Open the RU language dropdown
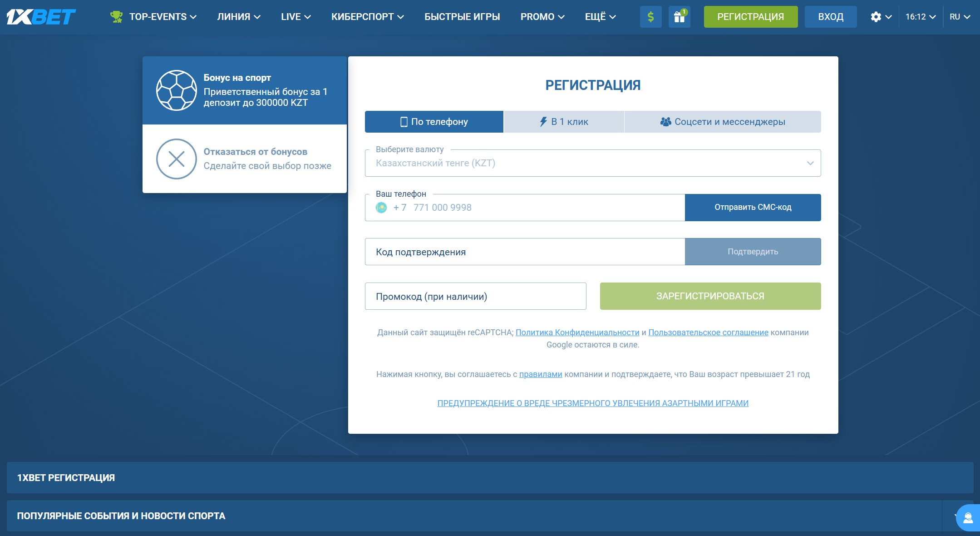Image resolution: width=980 pixels, height=536 pixels. point(960,17)
